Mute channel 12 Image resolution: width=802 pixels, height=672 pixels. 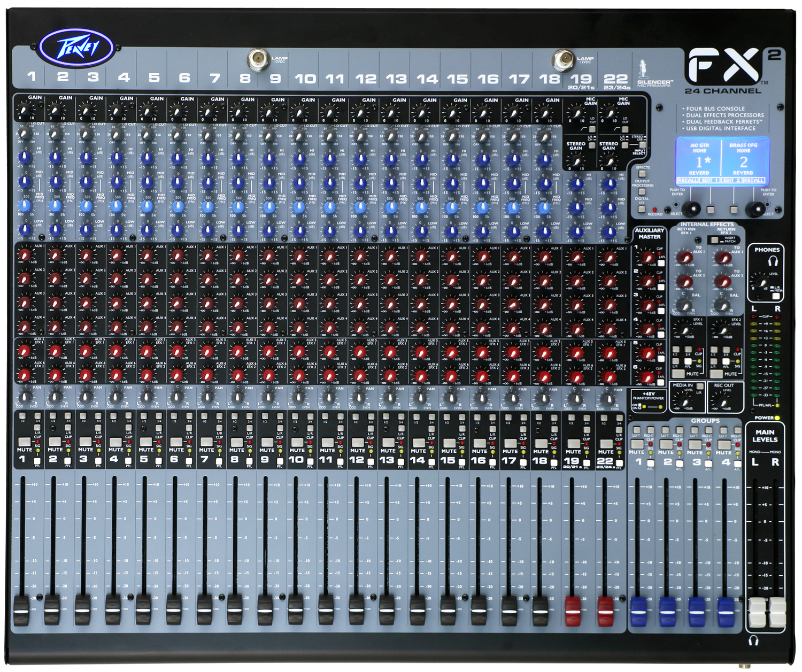[358, 443]
